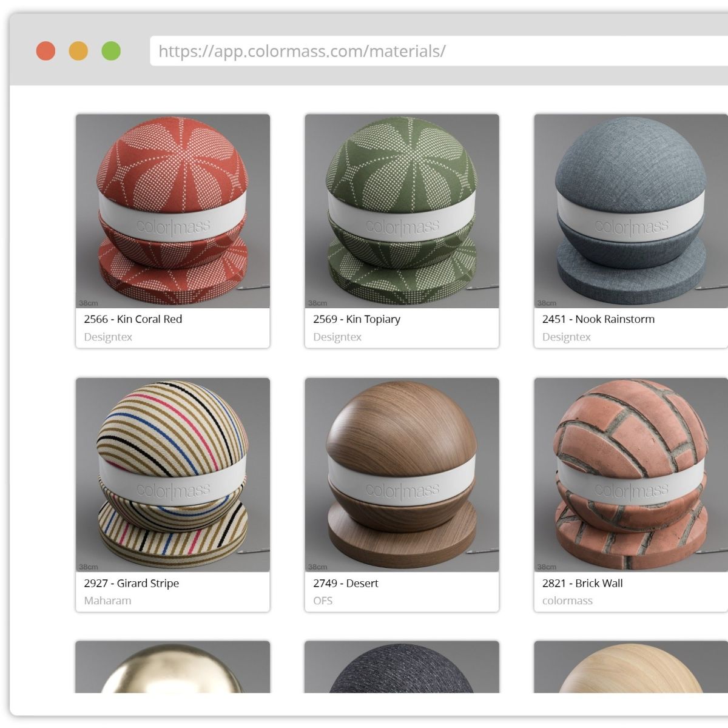Select the 2927 - Girard Stripe material preview
Screen dimensions: 728x728
172,473
